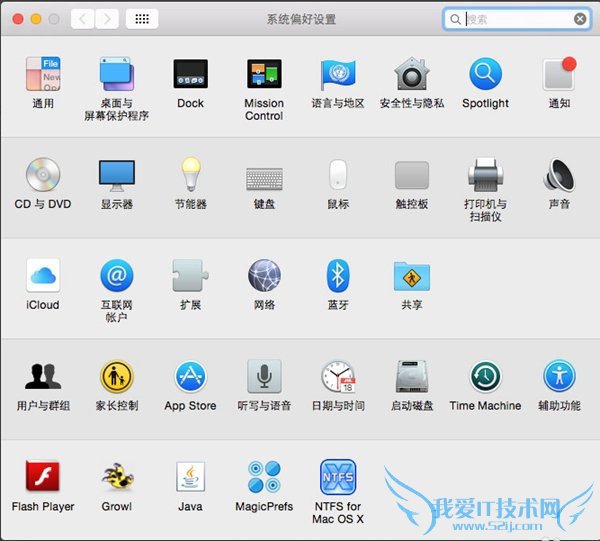Open 安全性与隐私 preferences

tap(412, 74)
